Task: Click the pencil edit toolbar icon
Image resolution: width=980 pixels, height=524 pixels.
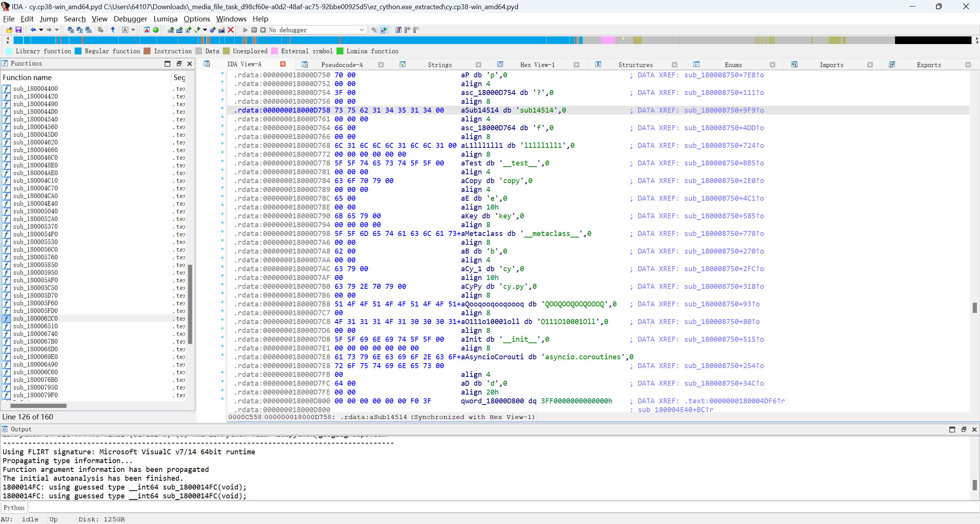Action: click(222, 30)
